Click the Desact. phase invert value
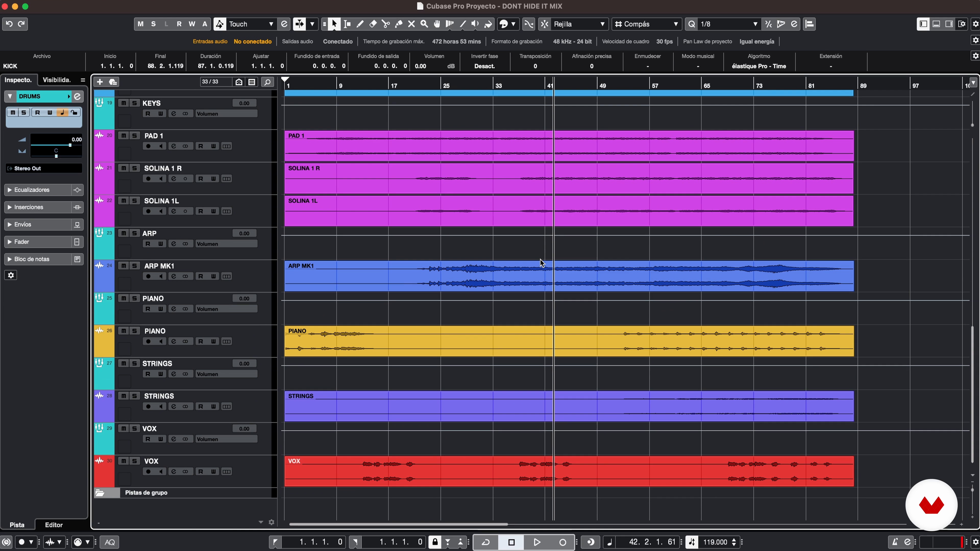 [484, 66]
